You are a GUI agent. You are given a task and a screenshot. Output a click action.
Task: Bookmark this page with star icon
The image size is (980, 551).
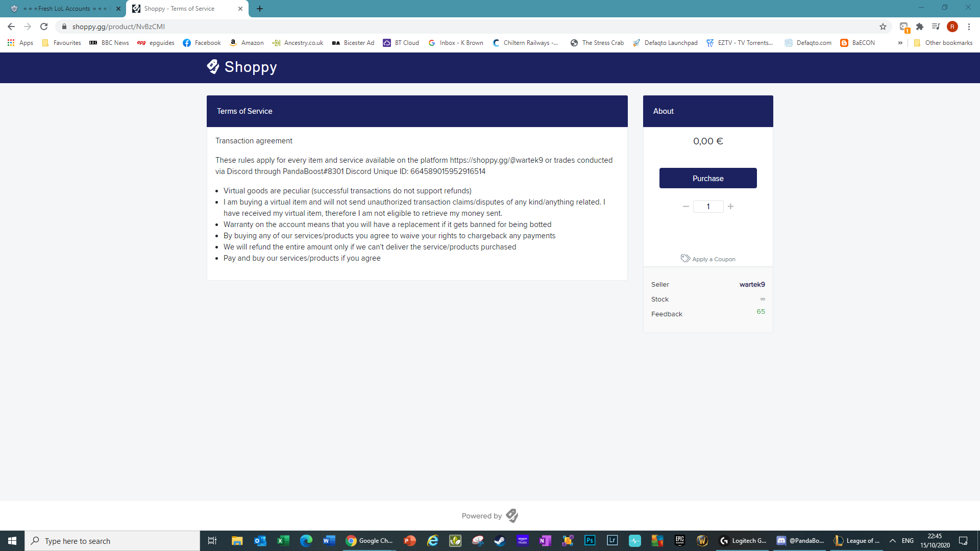pyautogui.click(x=883, y=27)
